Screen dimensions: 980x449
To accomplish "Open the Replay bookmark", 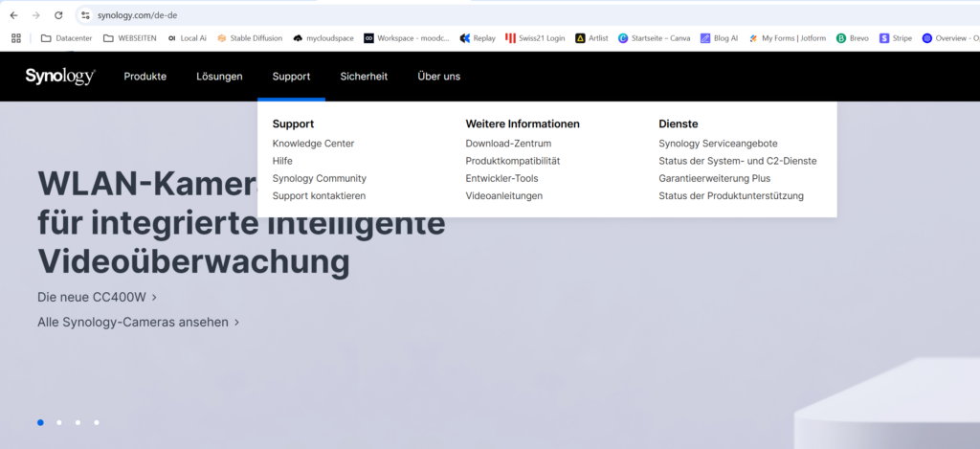I will click(479, 38).
